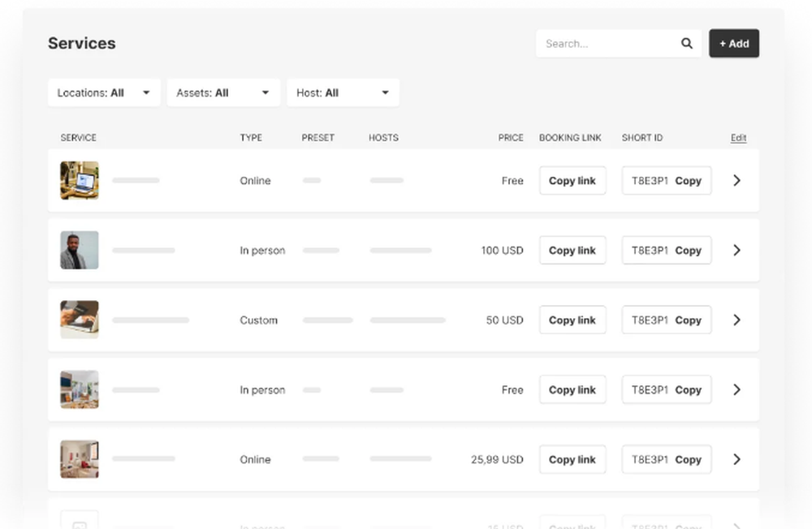Open the Locations: All filter
The width and height of the screenshot is (812, 529).
[x=103, y=92]
